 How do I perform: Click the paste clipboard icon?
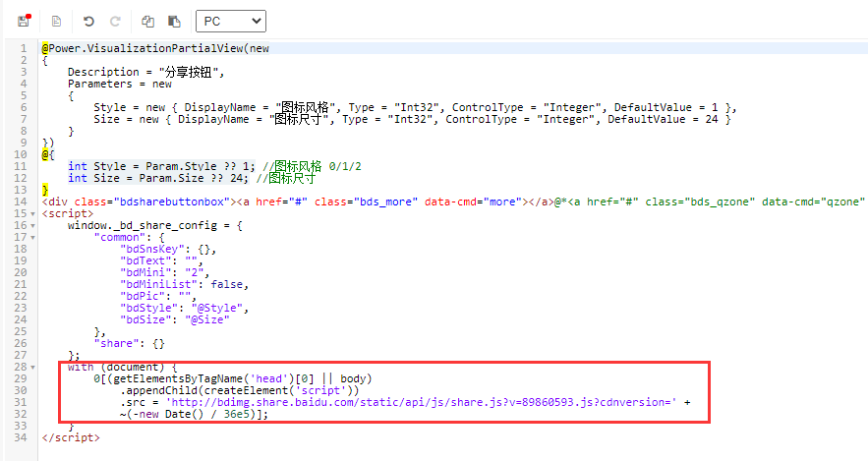(x=174, y=21)
